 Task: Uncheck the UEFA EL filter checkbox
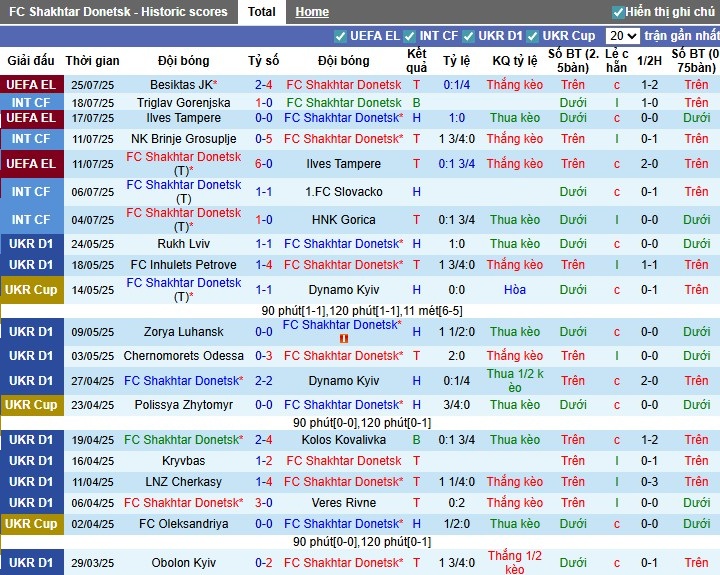click(340, 36)
